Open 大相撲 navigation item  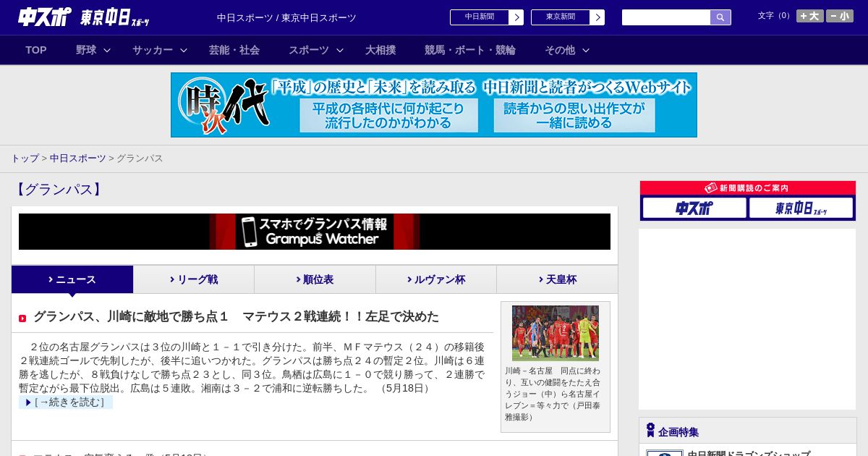click(x=380, y=50)
